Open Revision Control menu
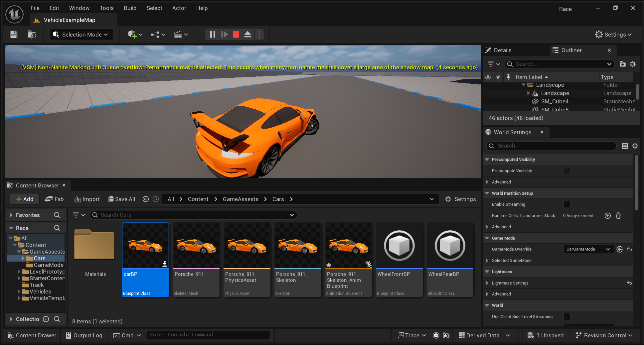This screenshot has width=644, height=345. point(604,335)
